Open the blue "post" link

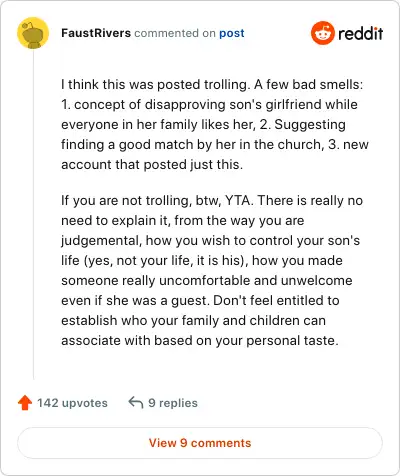(232, 33)
